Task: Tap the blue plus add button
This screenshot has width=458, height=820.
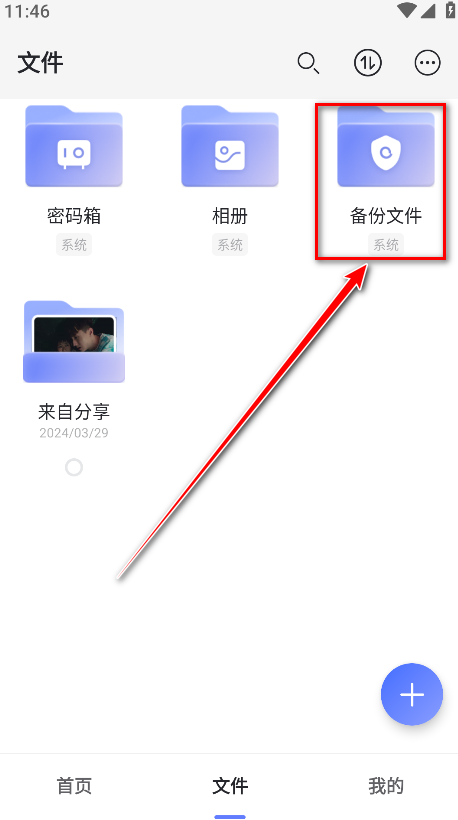Action: (412, 694)
